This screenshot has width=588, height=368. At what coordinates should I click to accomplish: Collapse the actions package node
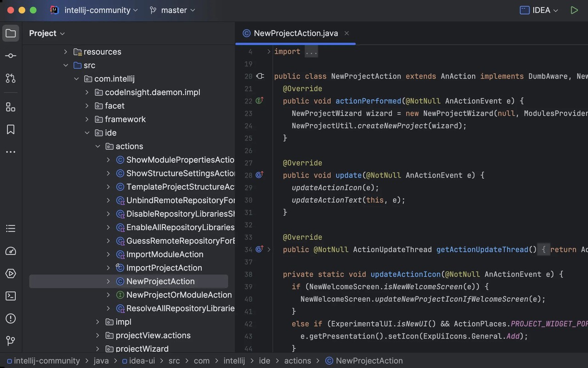(x=97, y=146)
